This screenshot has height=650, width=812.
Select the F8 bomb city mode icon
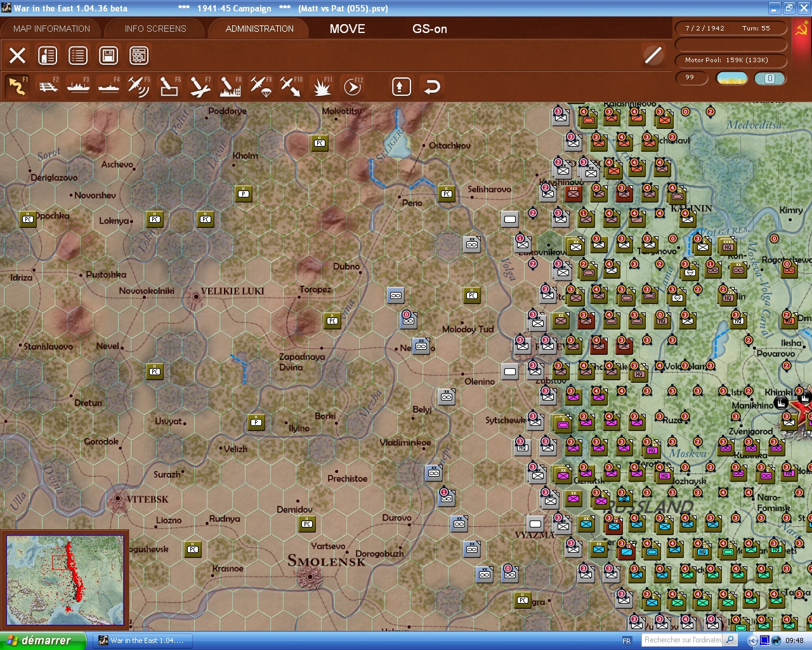click(x=230, y=86)
